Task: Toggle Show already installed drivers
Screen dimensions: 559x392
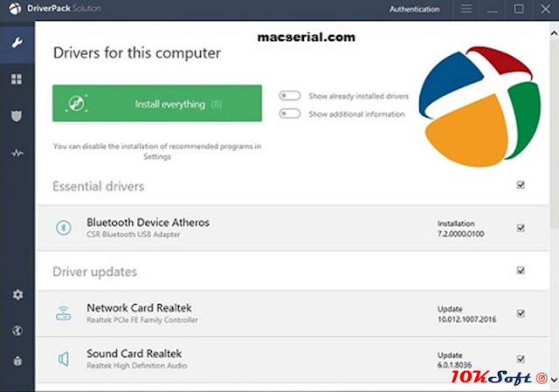Action: tap(290, 96)
